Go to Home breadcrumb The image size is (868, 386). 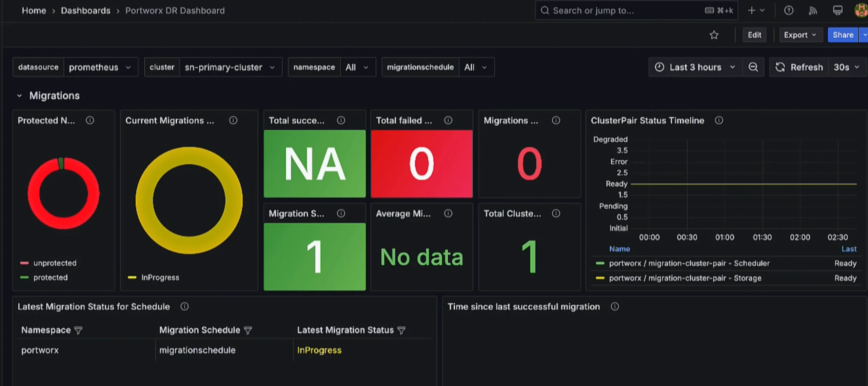tap(34, 11)
